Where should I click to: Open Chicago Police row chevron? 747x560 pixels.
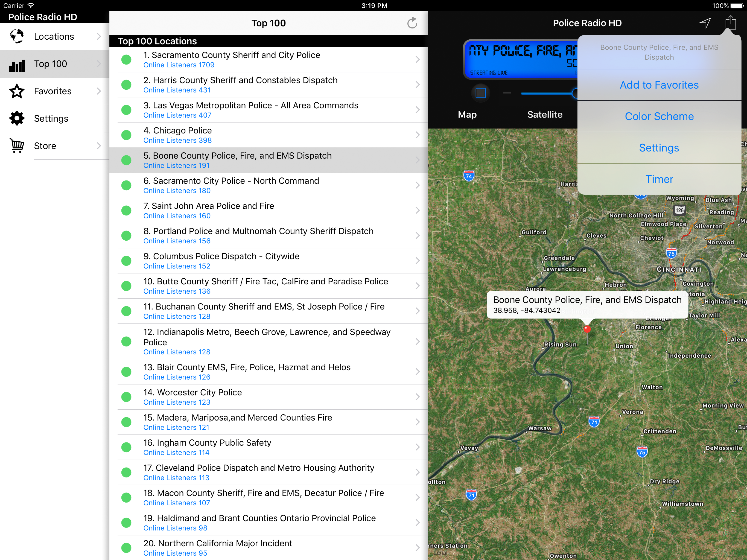[x=418, y=135]
